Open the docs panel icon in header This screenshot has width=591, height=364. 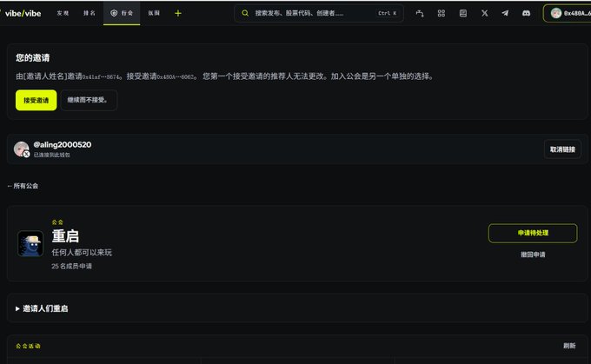(463, 13)
